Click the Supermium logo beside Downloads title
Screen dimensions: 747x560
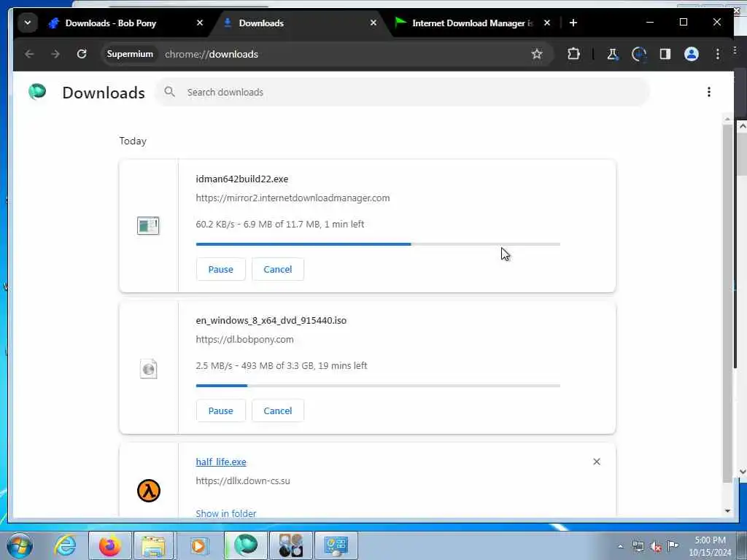[37, 91]
